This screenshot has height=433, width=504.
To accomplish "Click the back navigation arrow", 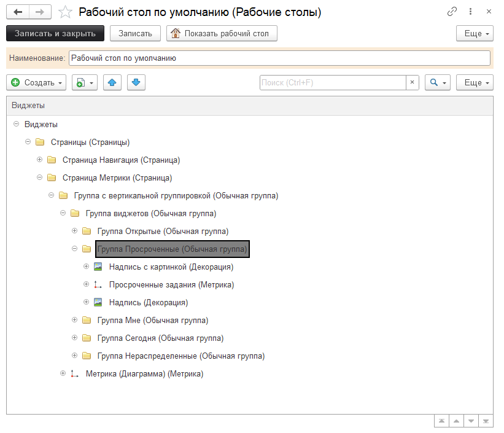I will tap(18, 12).
